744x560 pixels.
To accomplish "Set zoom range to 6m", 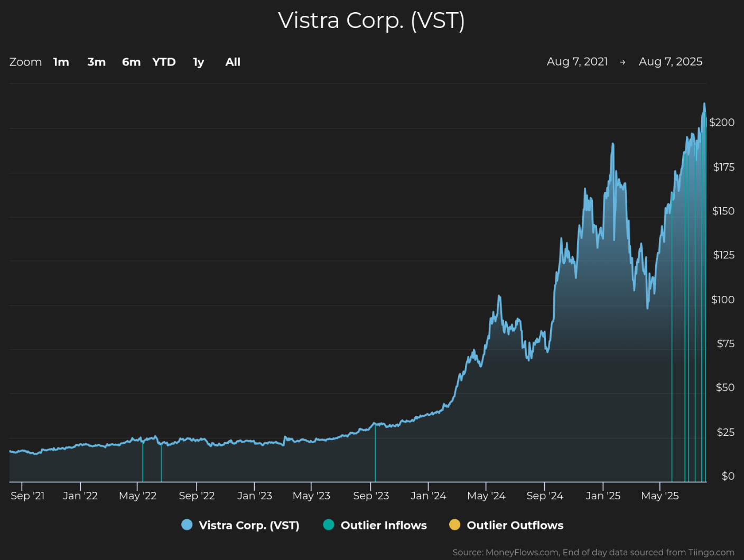I will tap(132, 62).
